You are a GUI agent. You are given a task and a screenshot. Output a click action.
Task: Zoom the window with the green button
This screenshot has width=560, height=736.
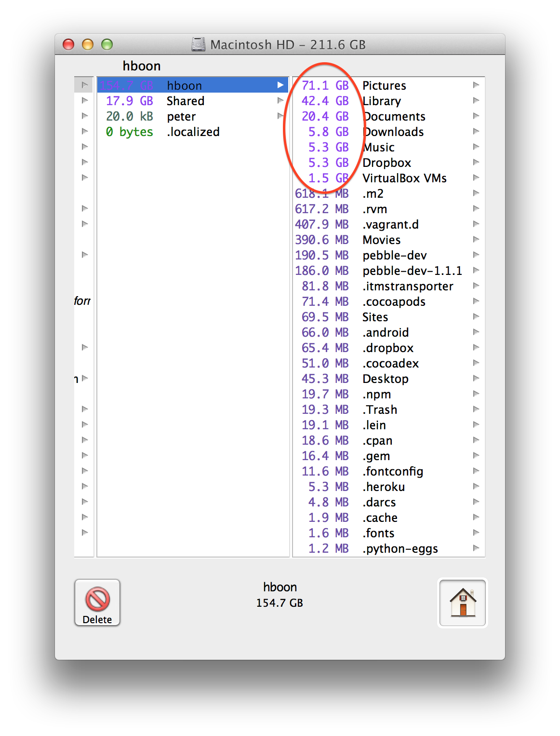(107, 44)
